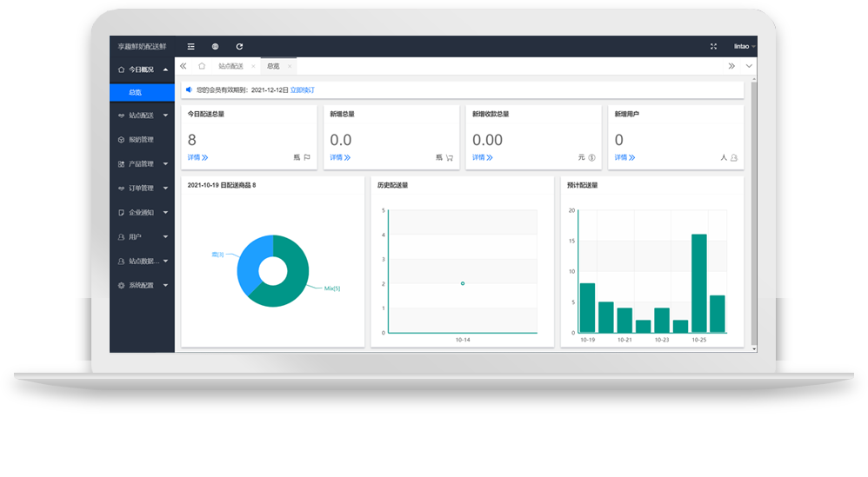The height and width of the screenshot is (477, 868).
Task: Click the home icon in tab bar
Action: (202, 66)
